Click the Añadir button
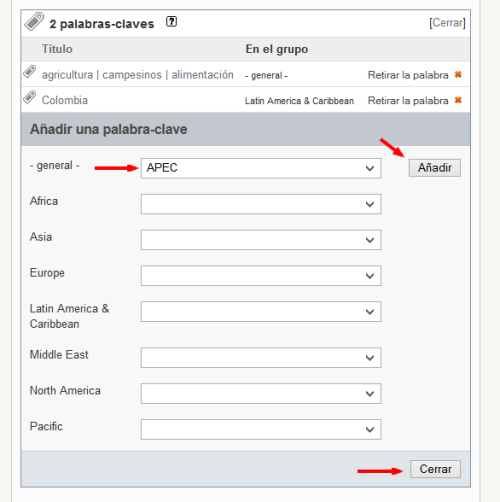Image resolution: width=500 pixels, height=502 pixels. point(435,168)
